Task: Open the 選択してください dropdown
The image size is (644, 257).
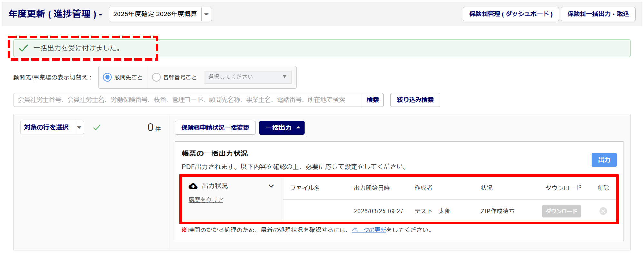Action: 247,77
